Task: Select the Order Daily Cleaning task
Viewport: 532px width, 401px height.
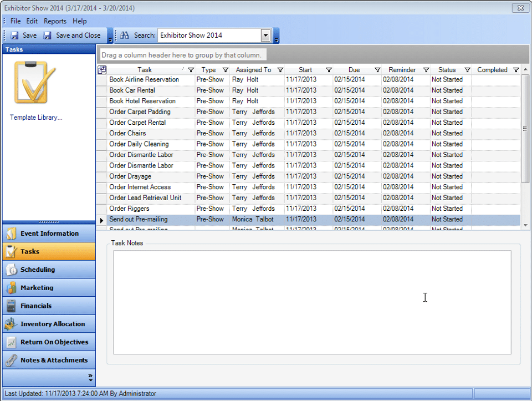Action: pos(308,144)
